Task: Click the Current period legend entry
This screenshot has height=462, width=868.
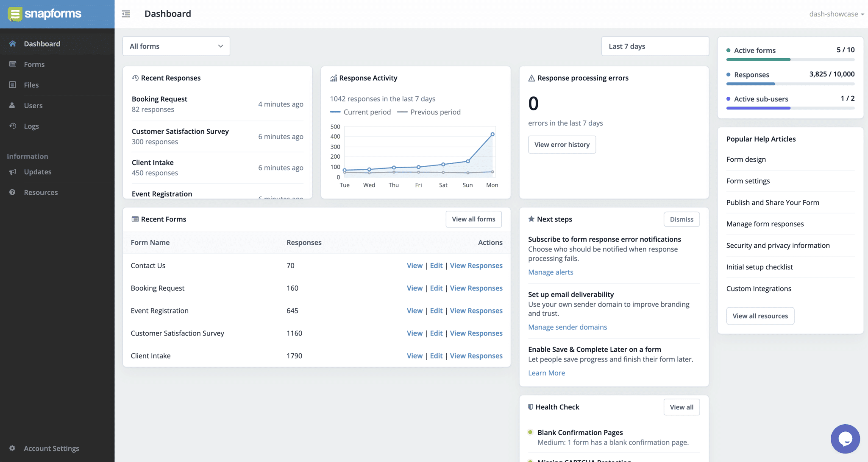Action: (x=361, y=112)
